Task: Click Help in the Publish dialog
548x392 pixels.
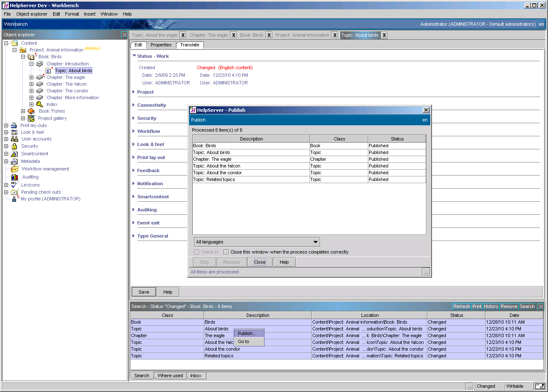Action: click(x=284, y=262)
